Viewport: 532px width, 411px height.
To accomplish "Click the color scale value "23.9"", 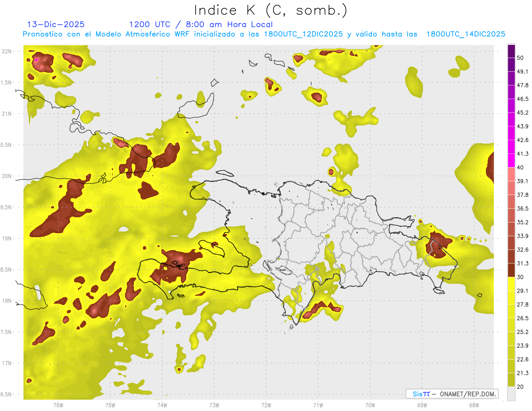I will coord(523,345).
